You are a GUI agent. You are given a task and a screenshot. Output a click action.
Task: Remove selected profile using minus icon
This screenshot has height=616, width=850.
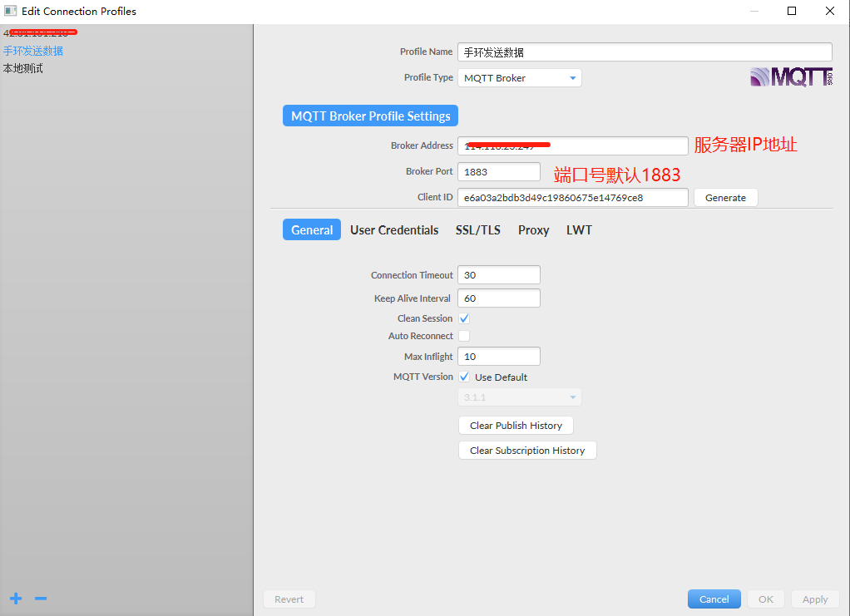[x=40, y=598]
